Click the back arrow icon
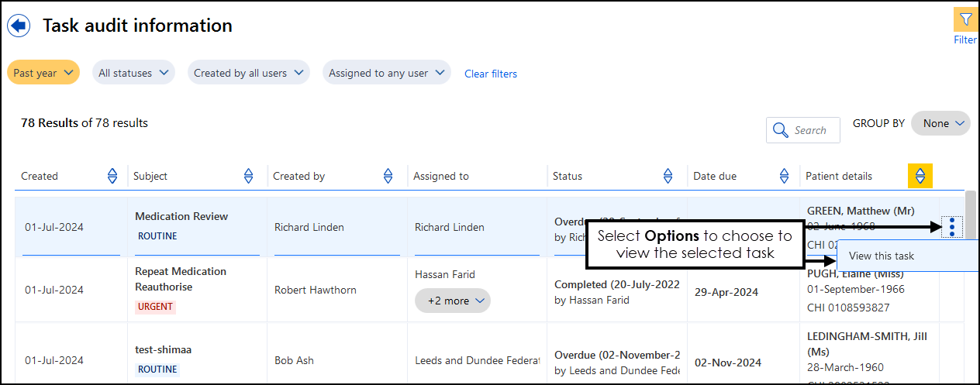This screenshot has width=980, height=385. (x=18, y=26)
